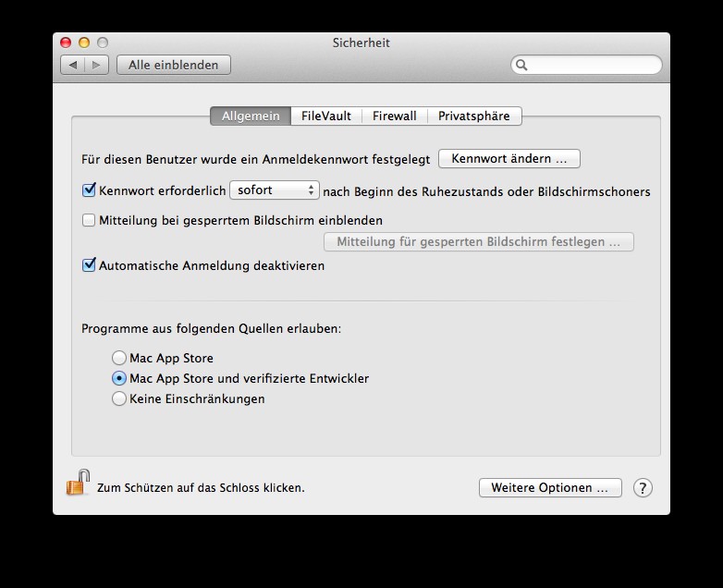Image resolution: width=723 pixels, height=588 pixels.
Task: Open Weitere Optionen dialog
Action: coord(549,487)
